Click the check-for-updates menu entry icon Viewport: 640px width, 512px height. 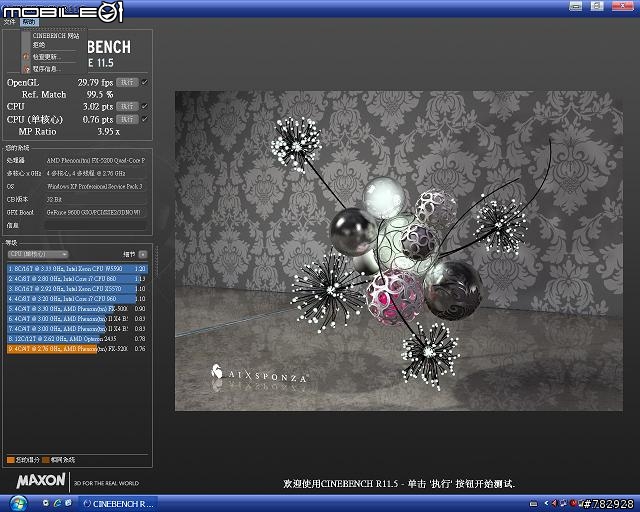pos(26,57)
